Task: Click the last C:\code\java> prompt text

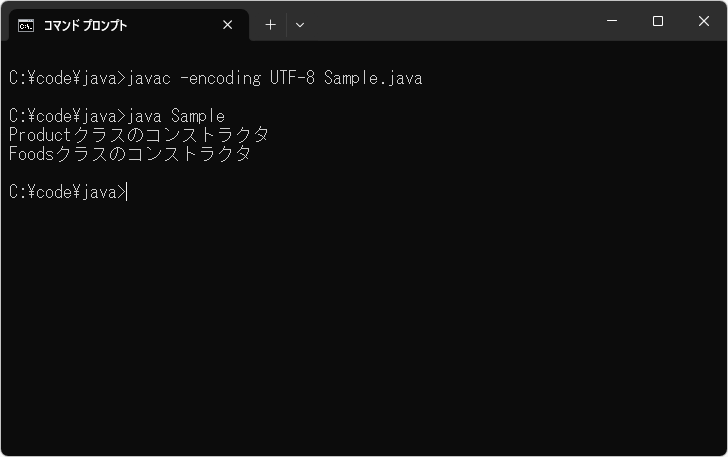Action: 66,192
